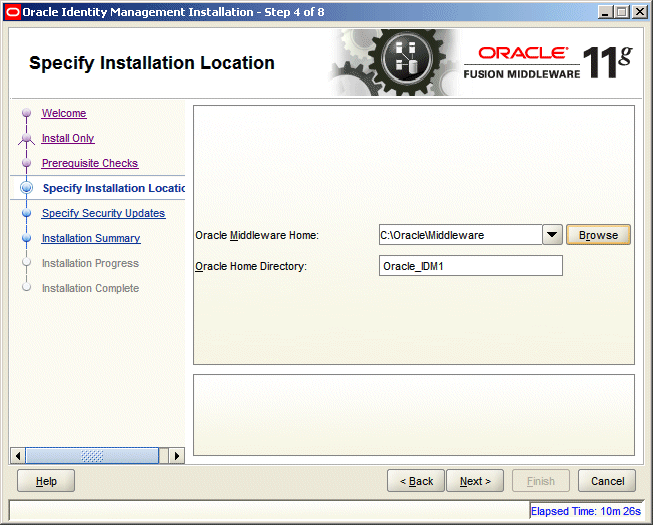This screenshot has height=525, width=653.
Task: Click the sidebar scrollbar left arrow
Action: [x=18, y=455]
